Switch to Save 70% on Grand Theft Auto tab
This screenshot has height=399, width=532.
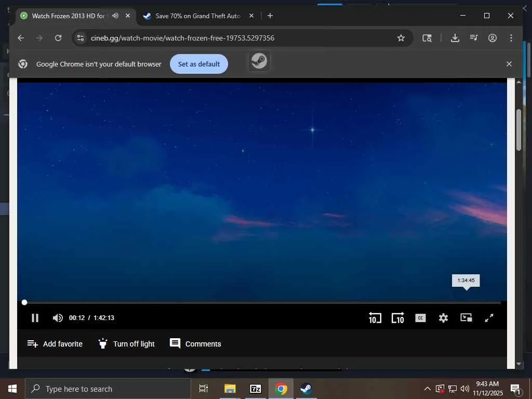click(x=198, y=16)
